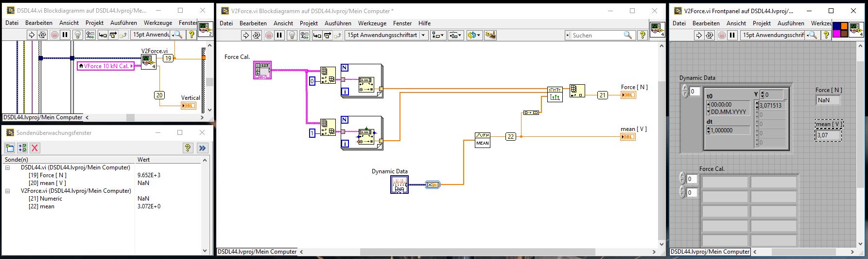Click the double-arrow expand button in probe window
Screen dimensions: 868x259
tap(203, 148)
